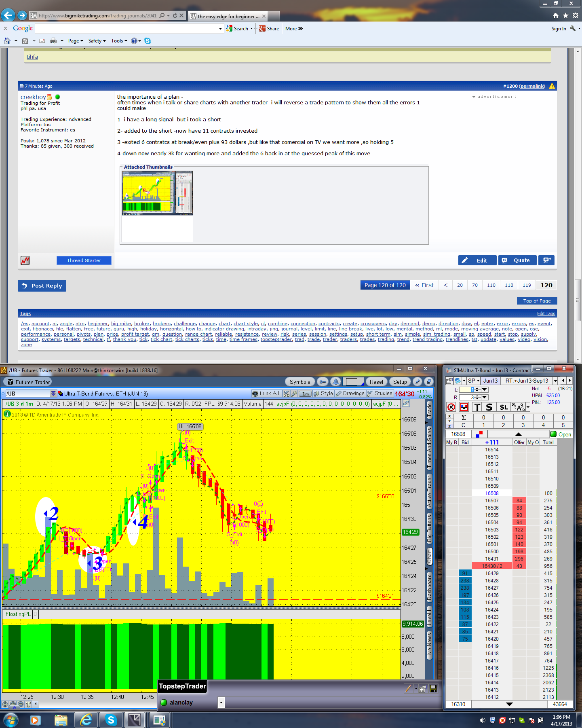This screenshot has width=582, height=728.
Task: Click the Post Reply button
Action: pos(42,286)
